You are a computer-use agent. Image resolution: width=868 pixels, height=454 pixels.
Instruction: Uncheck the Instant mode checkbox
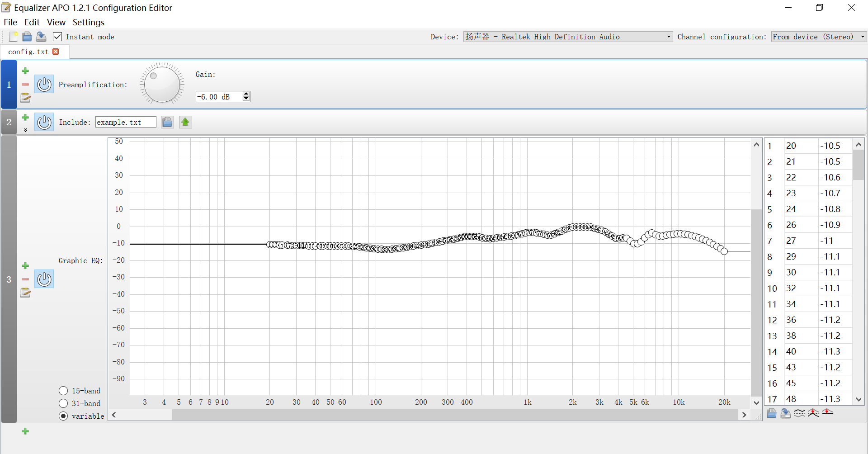click(x=57, y=37)
